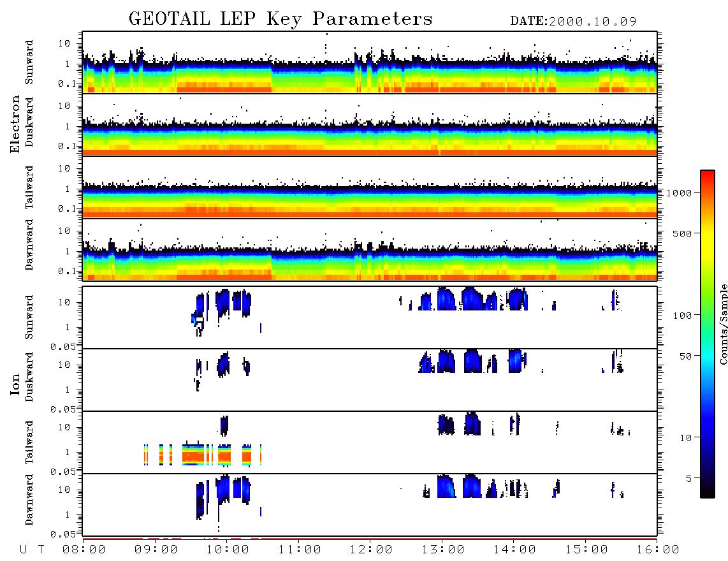
Task: Select the "12:00" time tick label
Action: (372, 550)
